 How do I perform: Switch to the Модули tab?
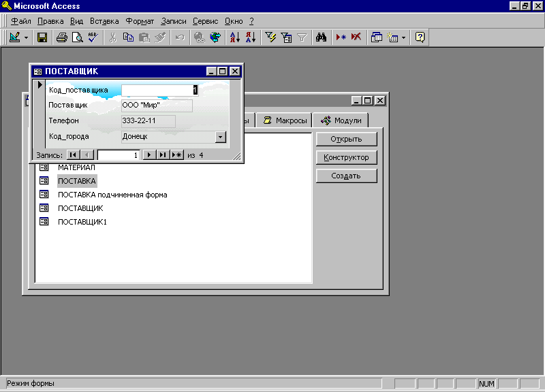click(341, 120)
